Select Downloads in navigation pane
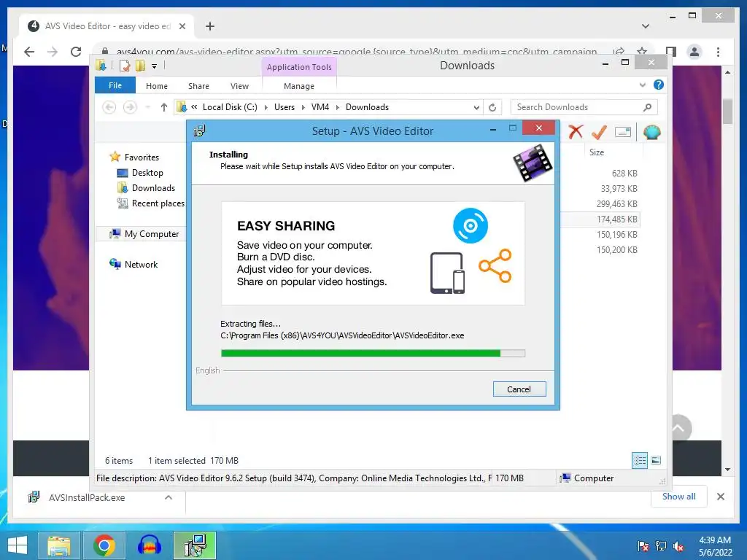747x560 pixels. tap(153, 188)
